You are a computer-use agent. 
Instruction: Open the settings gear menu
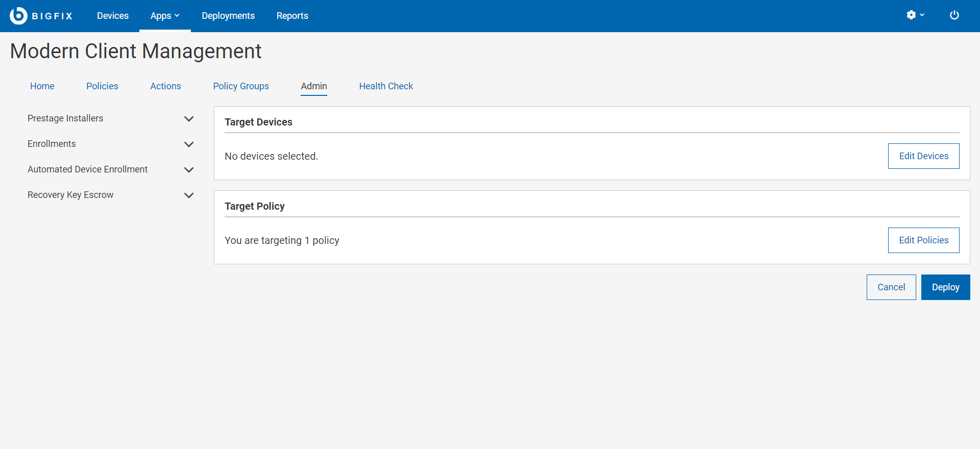(x=915, y=15)
